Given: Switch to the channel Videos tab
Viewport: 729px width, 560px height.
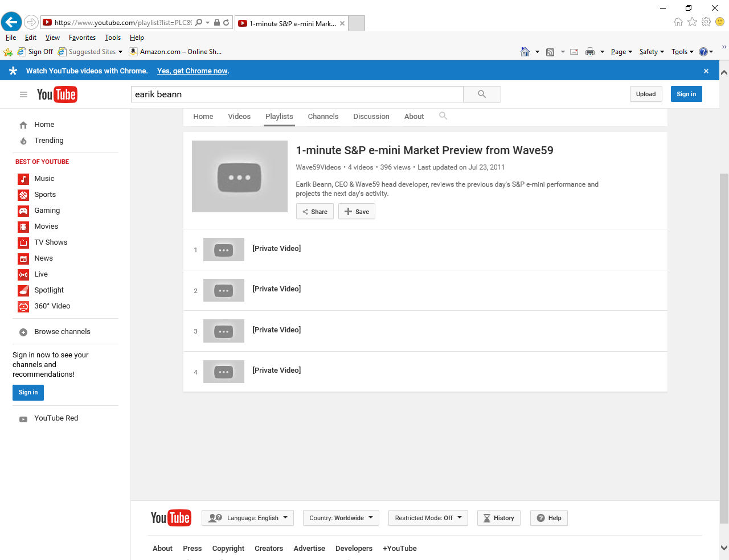Looking at the screenshot, I should [239, 117].
